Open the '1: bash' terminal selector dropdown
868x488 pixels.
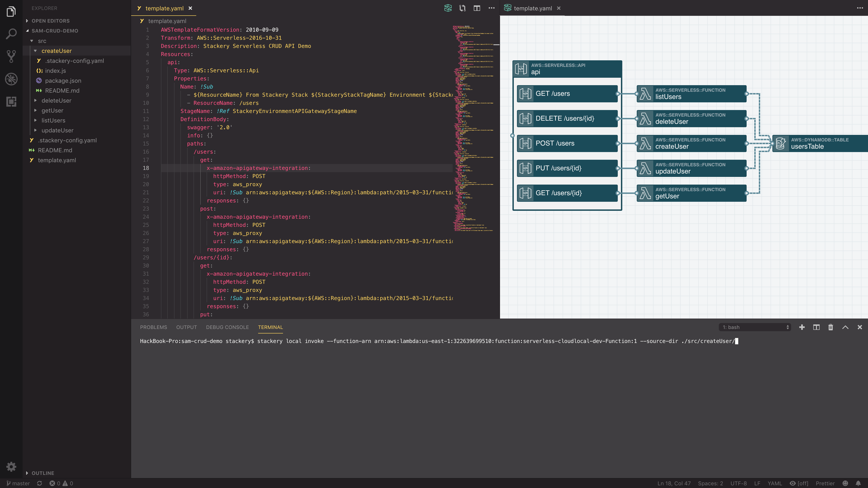(755, 327)
